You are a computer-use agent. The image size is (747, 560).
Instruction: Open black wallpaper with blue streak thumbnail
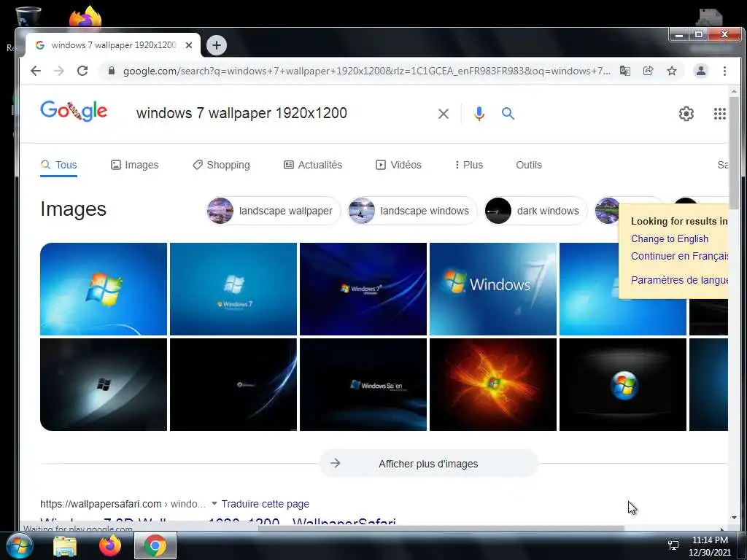click(x=233, y=385)
